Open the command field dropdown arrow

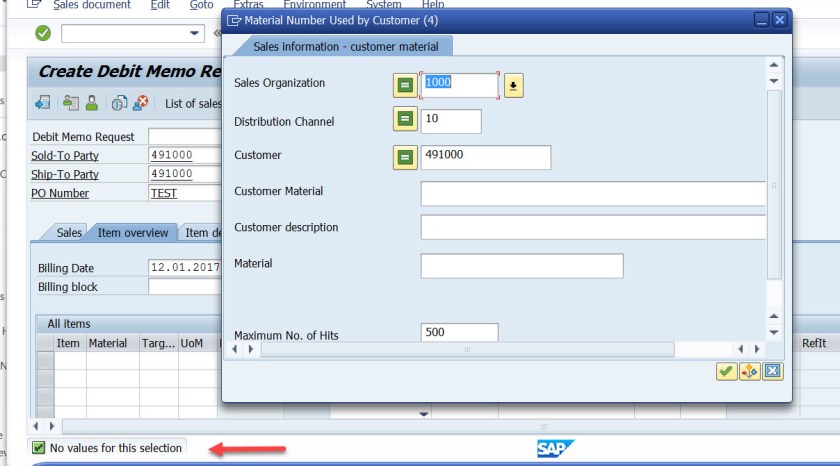click(194, 33)
